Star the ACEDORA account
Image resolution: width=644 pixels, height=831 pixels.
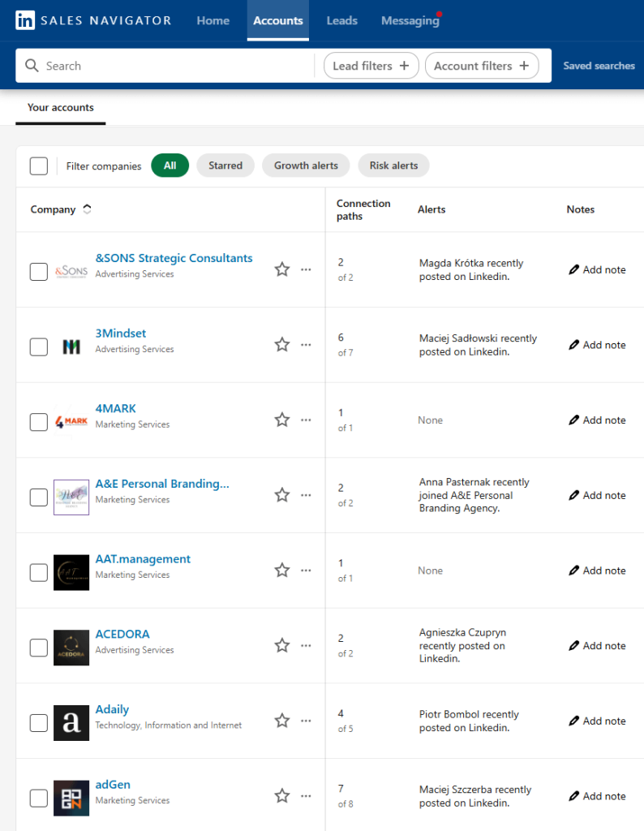281,645
